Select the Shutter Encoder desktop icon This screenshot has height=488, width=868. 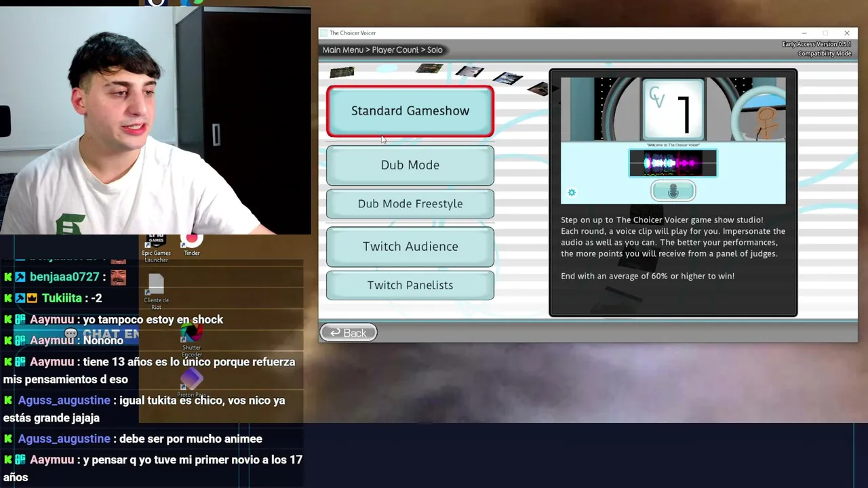pyautogui.click(x=192, y=340)
